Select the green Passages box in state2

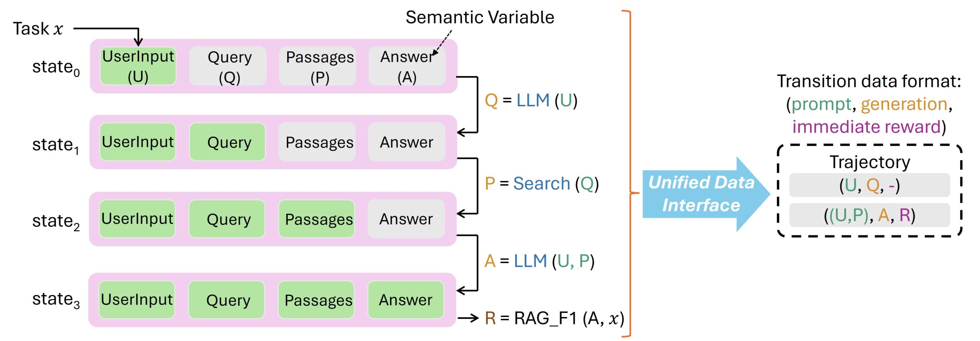(x=318, y=219)
